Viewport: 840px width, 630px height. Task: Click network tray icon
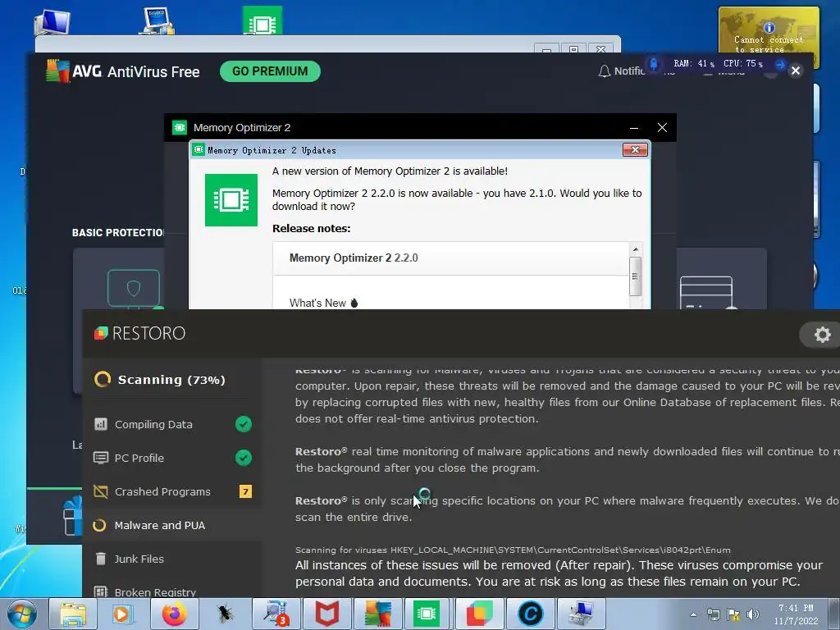(713, 614)
